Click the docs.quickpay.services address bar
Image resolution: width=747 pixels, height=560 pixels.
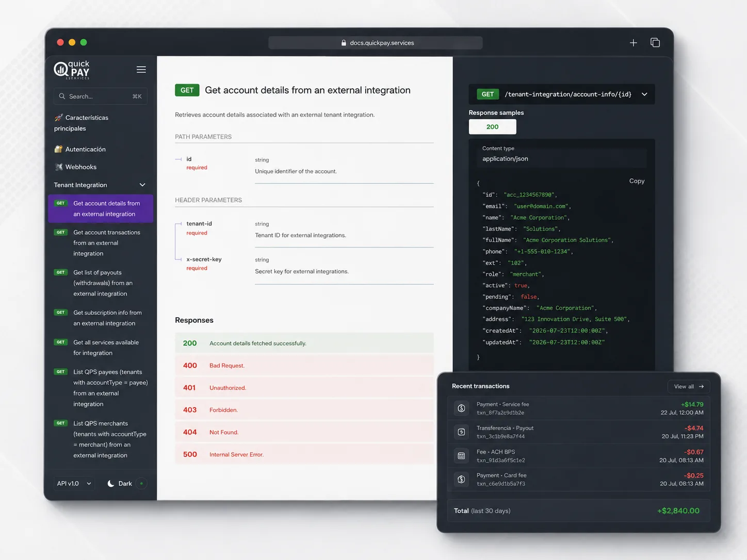[x=376, y=43]
